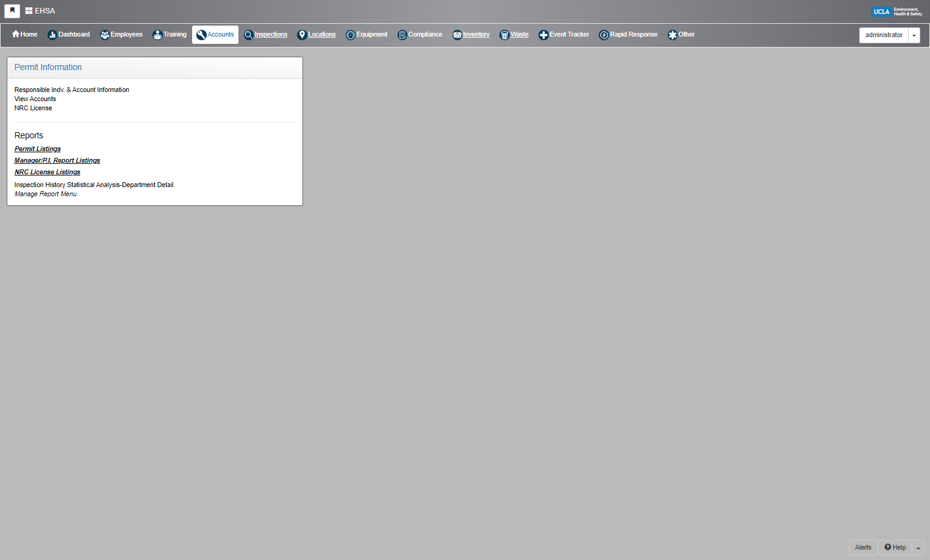Click the Dashboard chart icon
Image resolution: width=930 pixels, height=560 pixels.
[x=52, y=35]
